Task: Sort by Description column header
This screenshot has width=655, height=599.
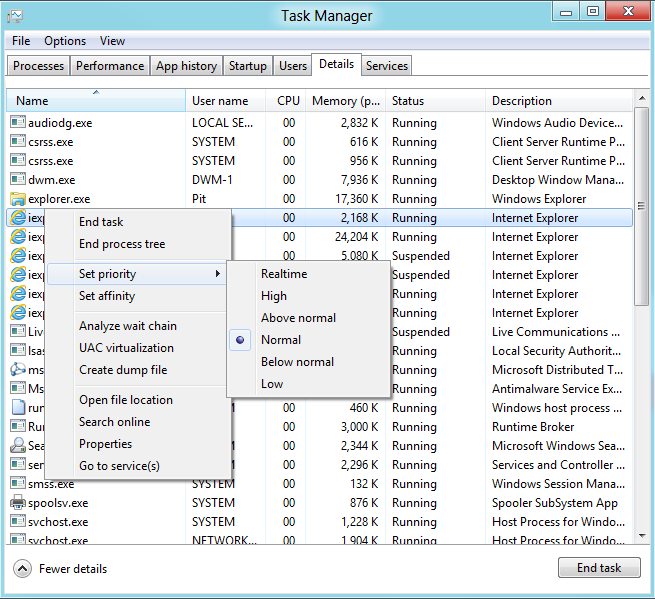Action: click(x=559, y=101)
